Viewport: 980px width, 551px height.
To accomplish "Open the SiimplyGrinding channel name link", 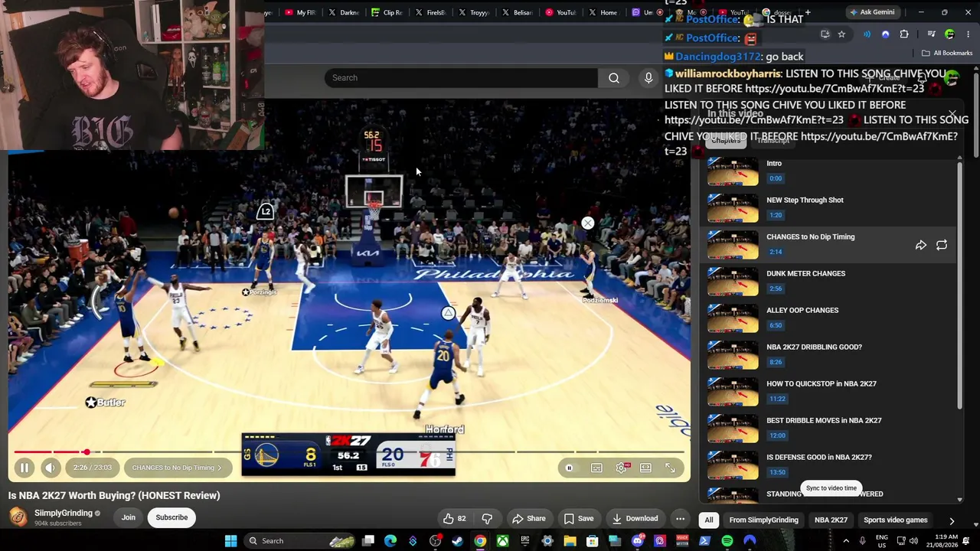I will click(64, 513).
